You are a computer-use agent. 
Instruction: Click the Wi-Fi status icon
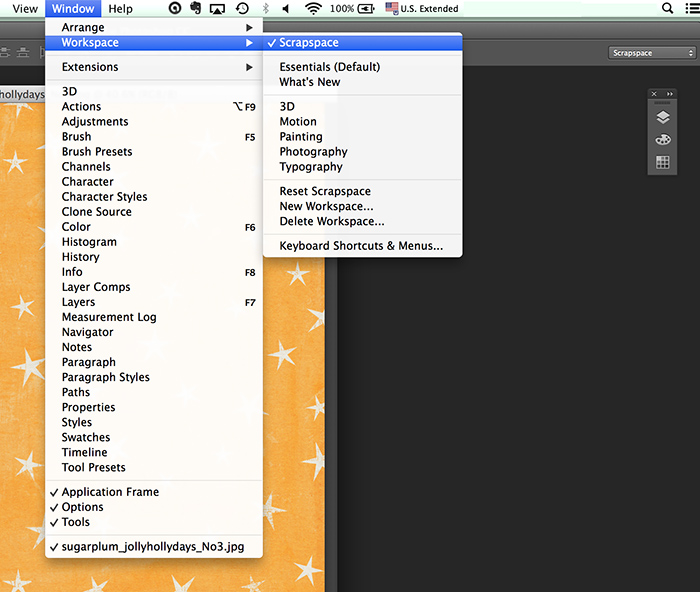tap(313, 8)
